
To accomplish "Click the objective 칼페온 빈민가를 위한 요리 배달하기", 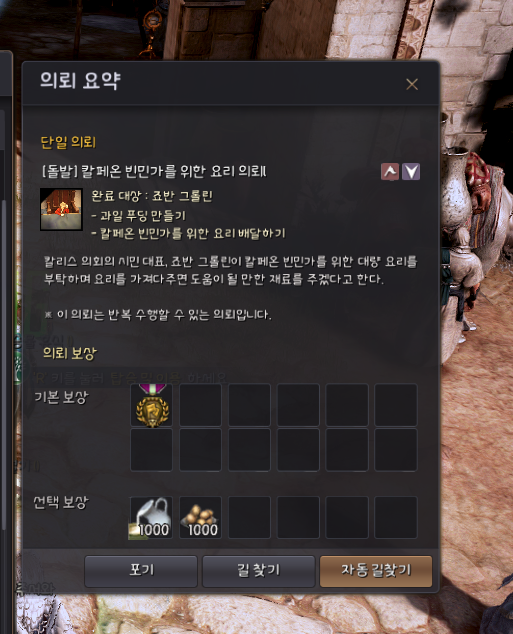I will click(188, 233).
